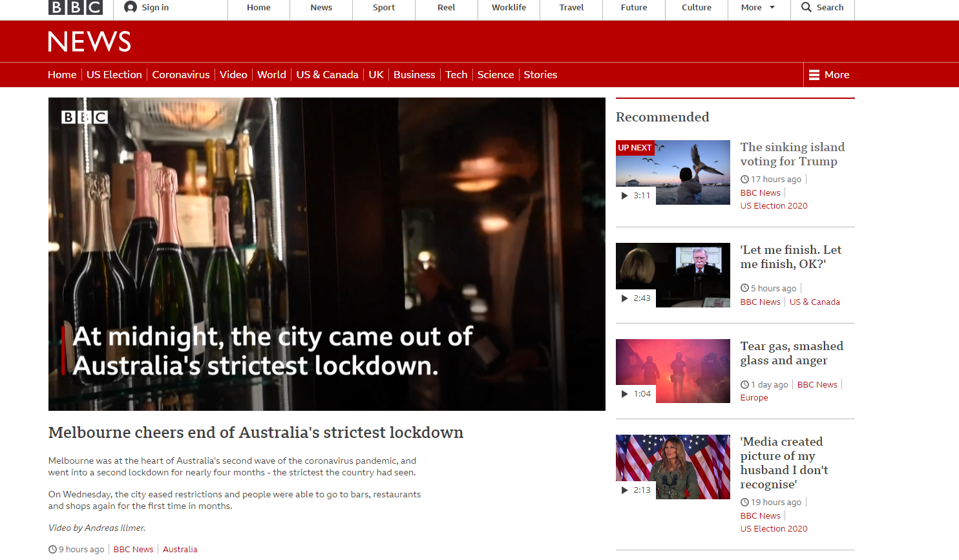This screenshot has width=959, height=560.
Task: Open search via the magnifier icon
Action: 806,7
